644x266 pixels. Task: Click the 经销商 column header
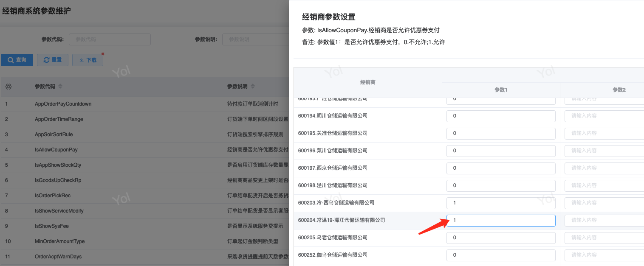point(368,82)
